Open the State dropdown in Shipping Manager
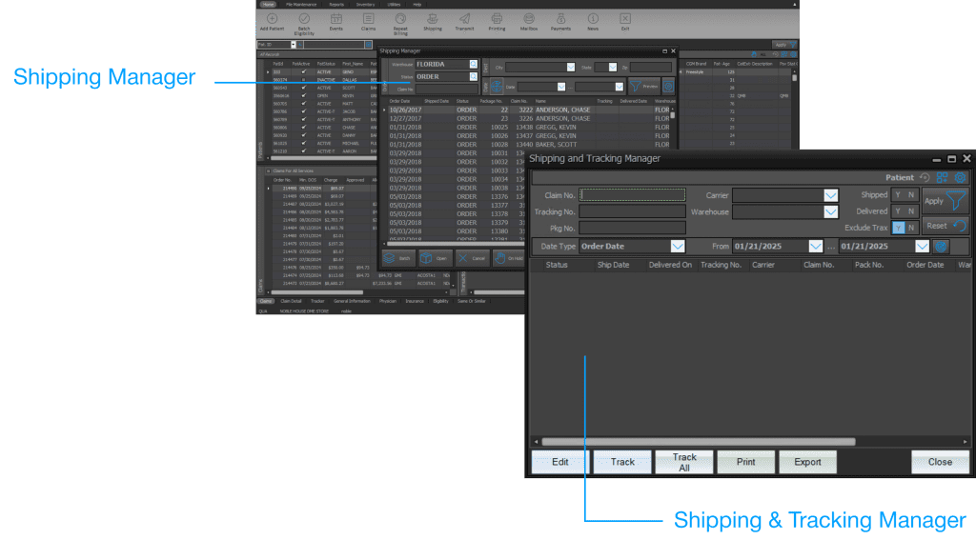The image size is (976, 560). pos(611,67)
